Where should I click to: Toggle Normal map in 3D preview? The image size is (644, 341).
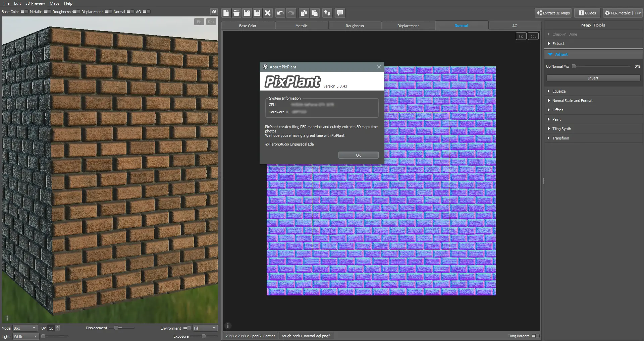point(130,12)
